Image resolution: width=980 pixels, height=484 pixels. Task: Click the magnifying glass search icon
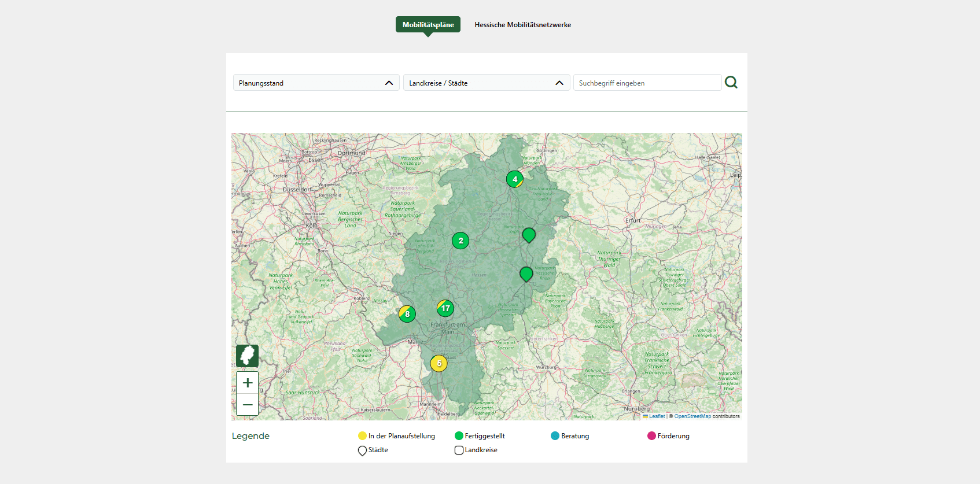coord(731,83)
